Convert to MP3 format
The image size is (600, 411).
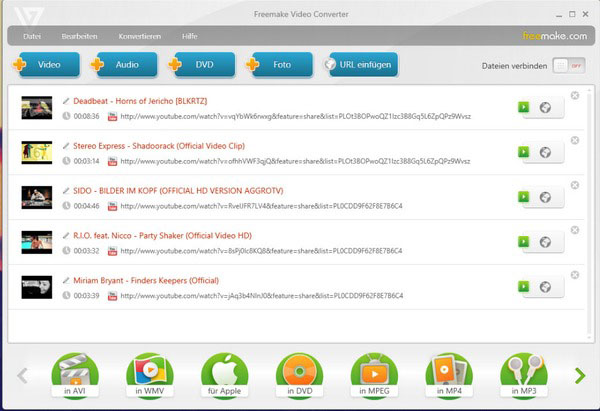click(x=524, y=376)
